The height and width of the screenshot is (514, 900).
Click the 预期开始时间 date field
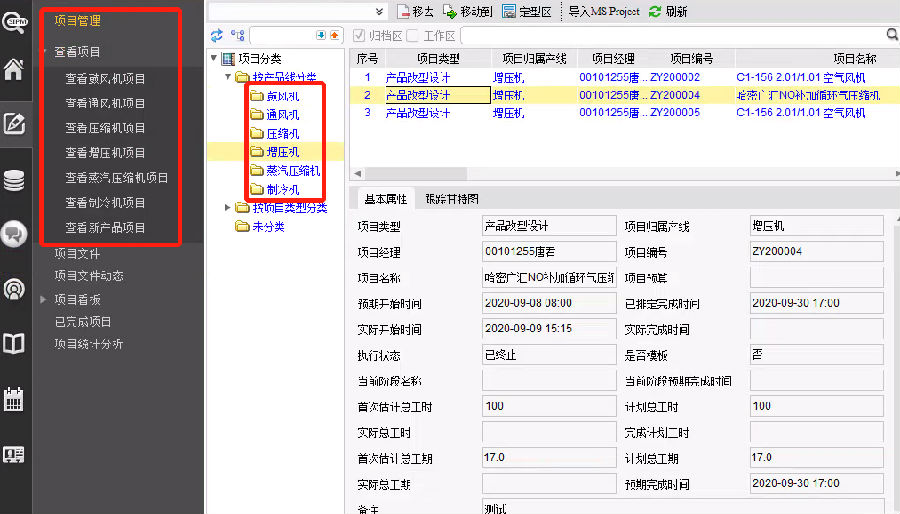[x=549, y=303]
